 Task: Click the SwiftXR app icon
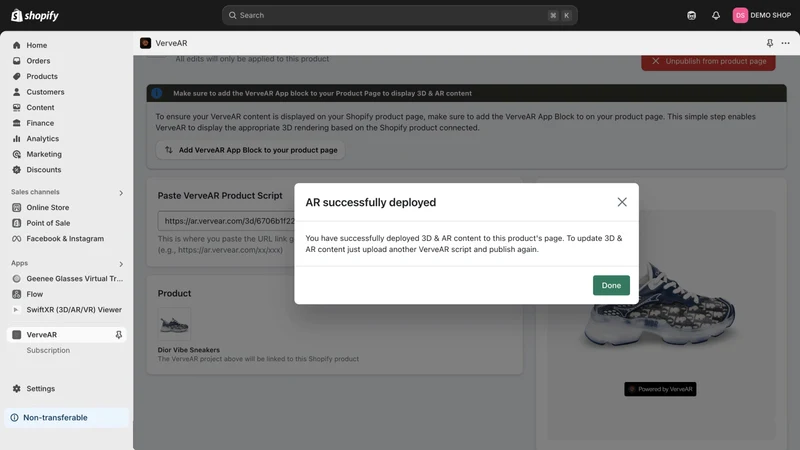pyautogui.click(x=17, y=310)
